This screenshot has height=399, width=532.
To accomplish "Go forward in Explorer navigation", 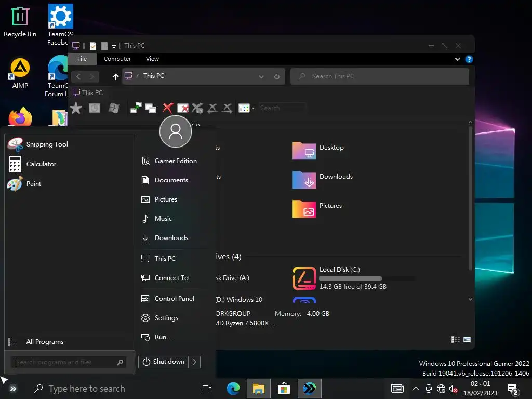I will coord(92,76).
